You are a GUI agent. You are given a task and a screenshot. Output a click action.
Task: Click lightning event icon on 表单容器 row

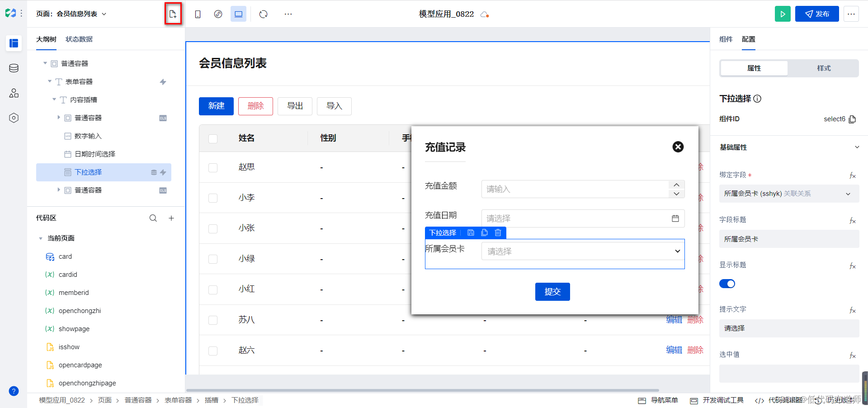coord(163,82)
